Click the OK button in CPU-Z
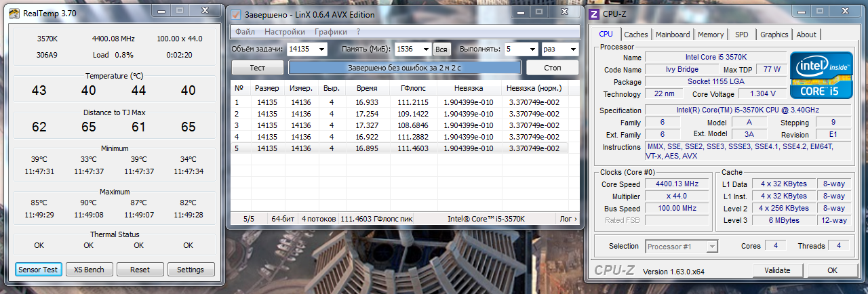This screenshot has width=868, height=294. point(832,270)
